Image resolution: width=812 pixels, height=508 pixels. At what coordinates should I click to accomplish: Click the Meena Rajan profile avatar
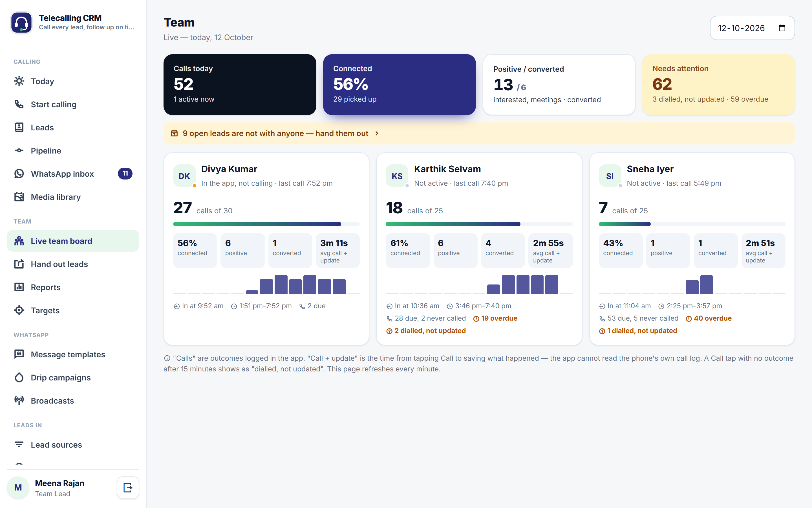pyautogui.click(x=18, y=487)
